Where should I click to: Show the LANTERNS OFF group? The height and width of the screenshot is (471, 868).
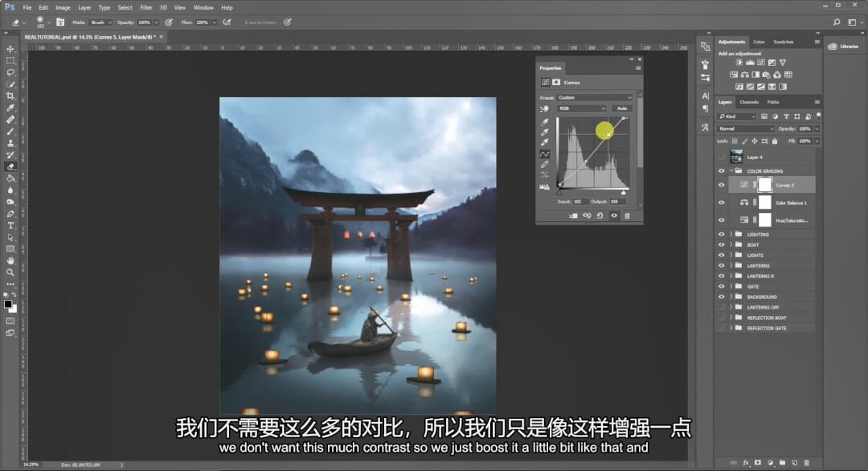click(x=721, y=307)
